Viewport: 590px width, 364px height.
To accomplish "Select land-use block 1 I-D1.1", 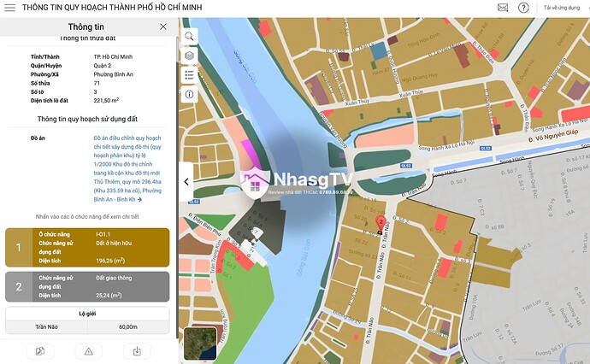I will (x=88, y=247).
